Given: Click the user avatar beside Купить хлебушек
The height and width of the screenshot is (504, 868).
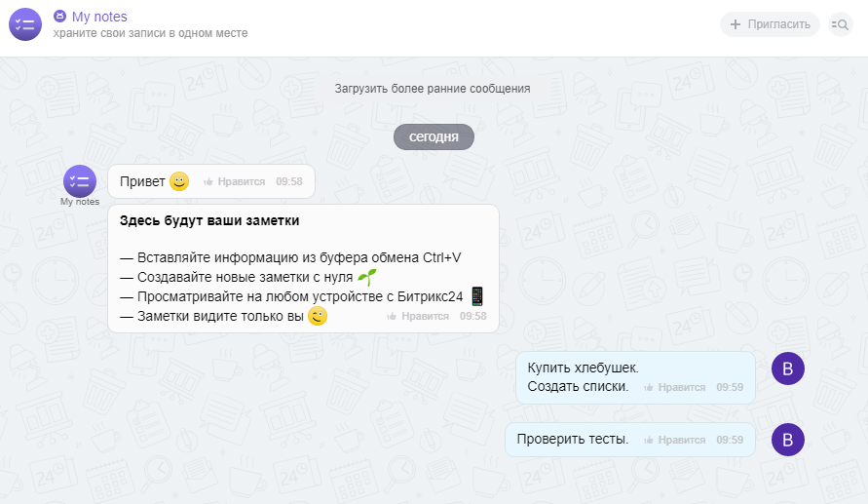Looking at the screenshot, I should pos(788,368).
